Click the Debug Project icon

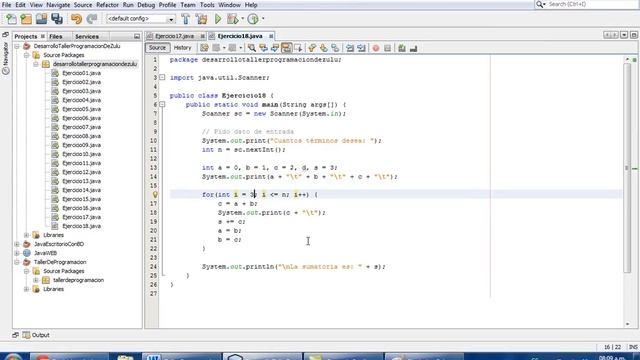click(x=232, y=19)
